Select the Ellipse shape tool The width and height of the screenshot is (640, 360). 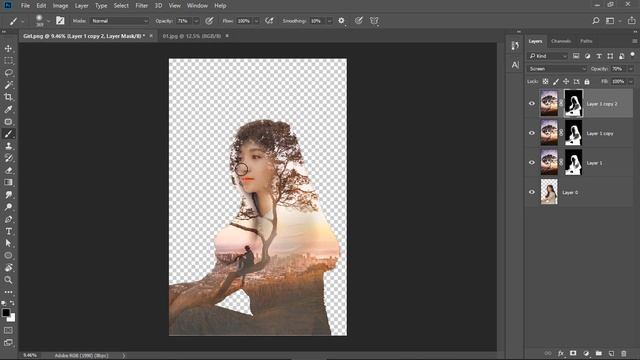coord(8,256)
